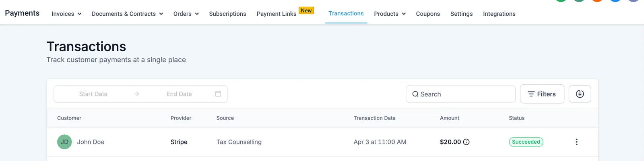Click the calendar icon in date range
Screen dimensions: 644x161
(218, 94)
